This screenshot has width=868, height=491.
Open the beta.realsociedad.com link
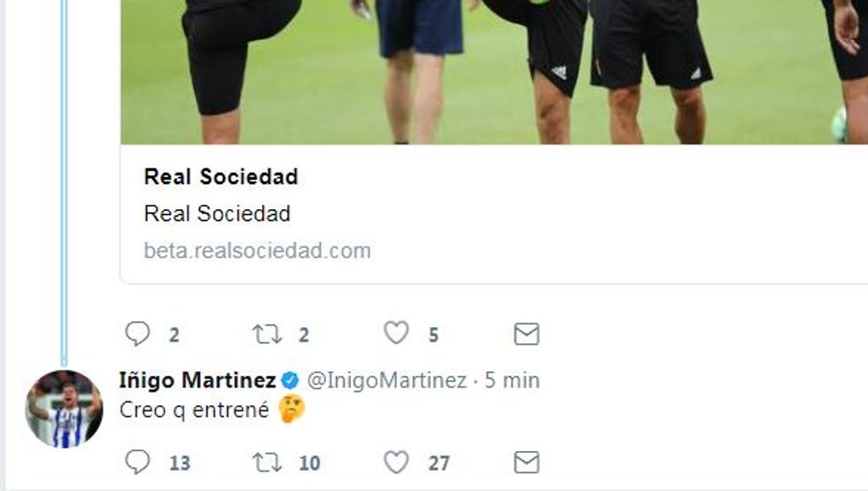point(258,251)
